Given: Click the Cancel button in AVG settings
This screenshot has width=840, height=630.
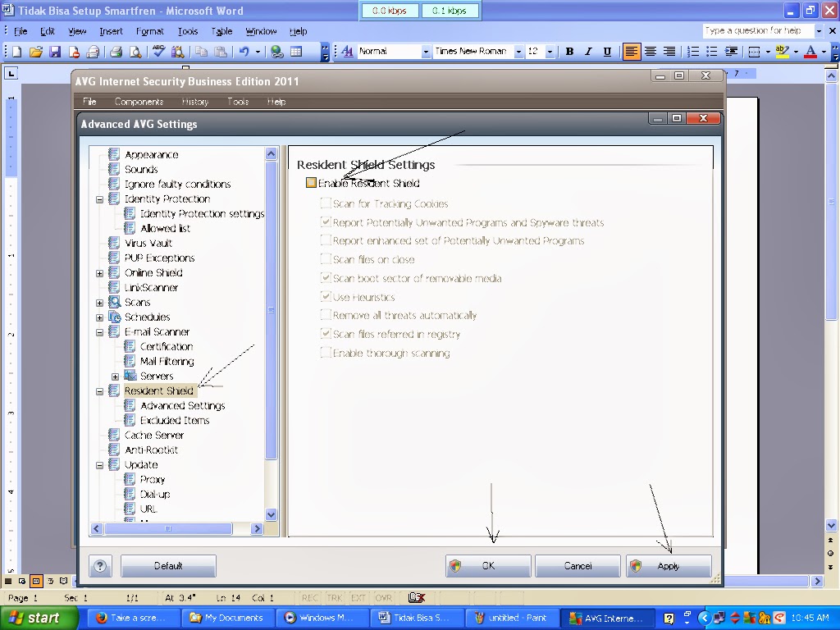Looking at the screenshot, I should click(577, 566).
